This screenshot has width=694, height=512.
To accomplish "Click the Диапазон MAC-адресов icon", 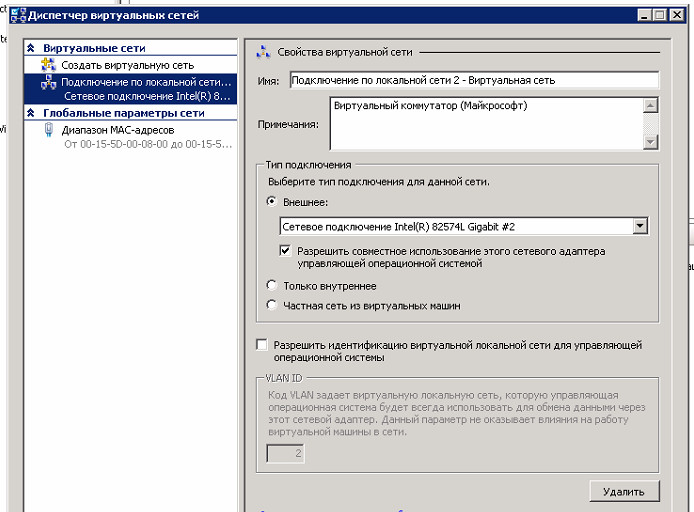I will (49, 130).
